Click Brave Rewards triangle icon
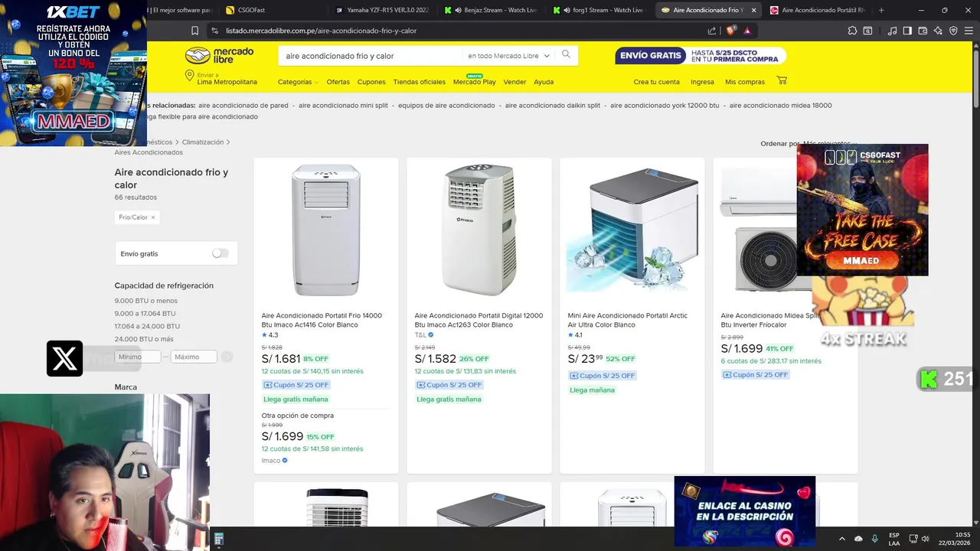This screenshot has height=551, width=980. pos(747,31)
